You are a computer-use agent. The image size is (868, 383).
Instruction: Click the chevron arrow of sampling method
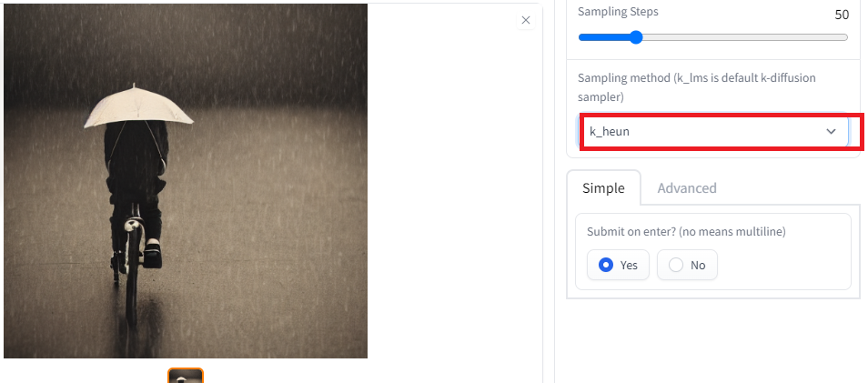click(x=831, y=132)
